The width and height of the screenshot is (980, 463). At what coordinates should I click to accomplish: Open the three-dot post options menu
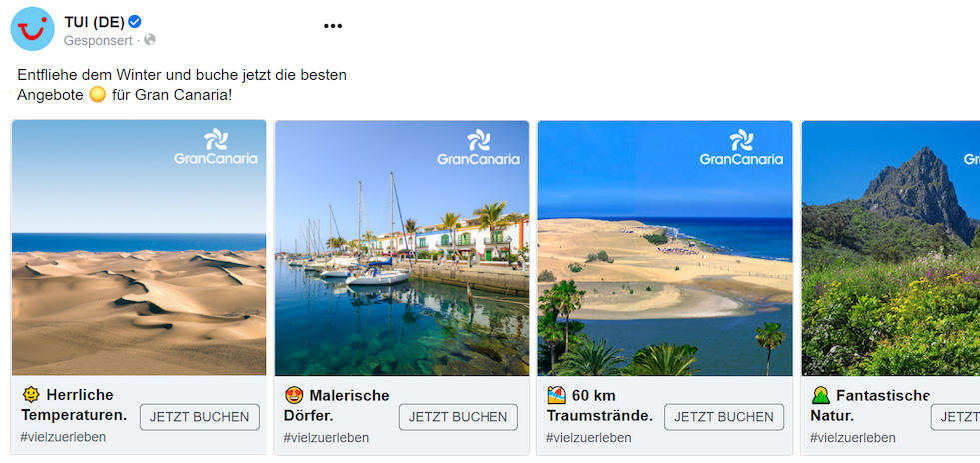coord(333,26)
